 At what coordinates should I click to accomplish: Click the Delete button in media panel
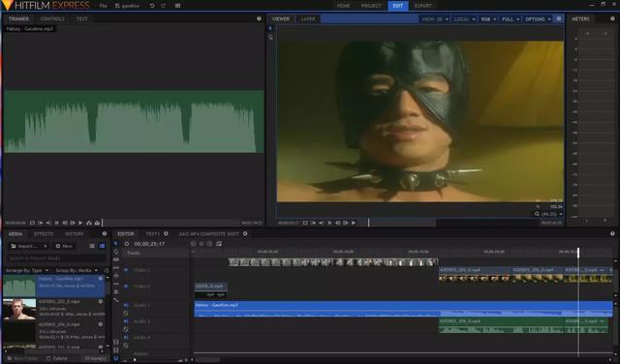(56, 358)
